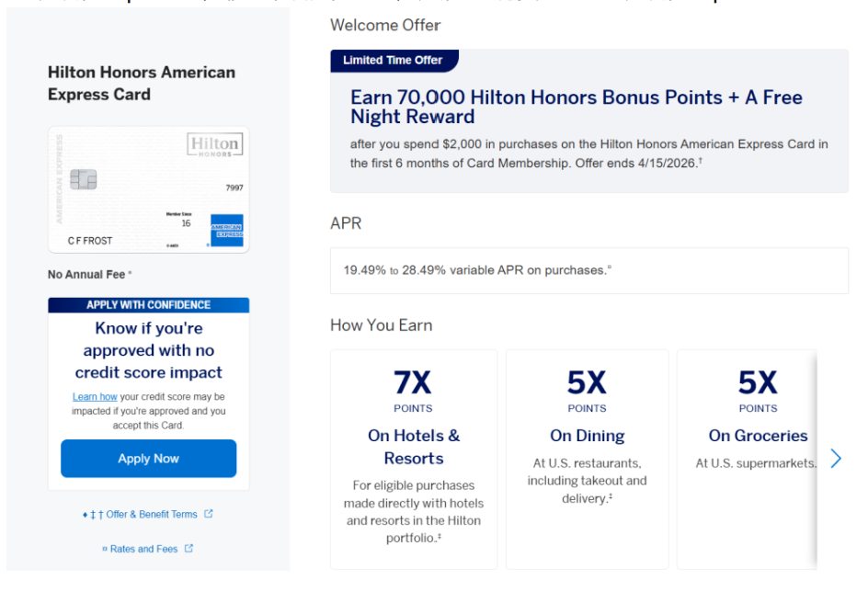Select the 5X Points On Groceries tile

[x=748, y=459]
